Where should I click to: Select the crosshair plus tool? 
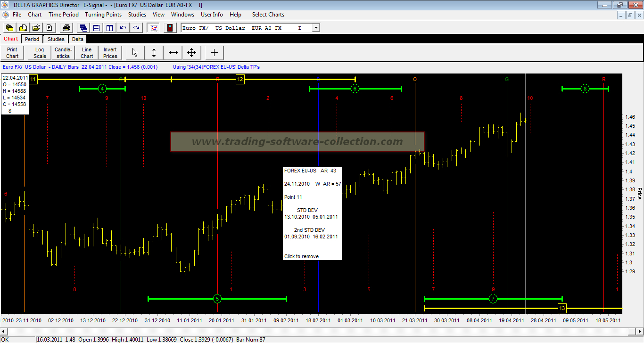pyautogui.click(x=214, y=52)
